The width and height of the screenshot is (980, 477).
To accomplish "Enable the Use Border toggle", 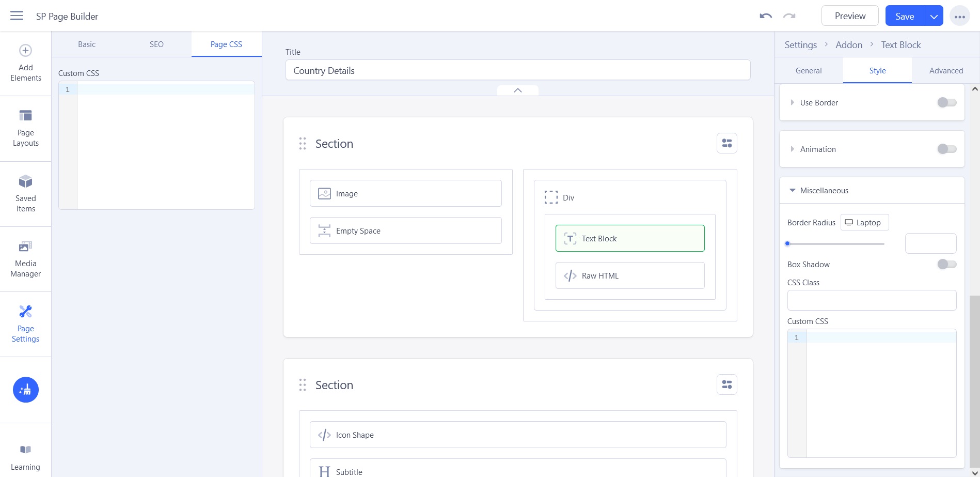I will coord(946,102).
